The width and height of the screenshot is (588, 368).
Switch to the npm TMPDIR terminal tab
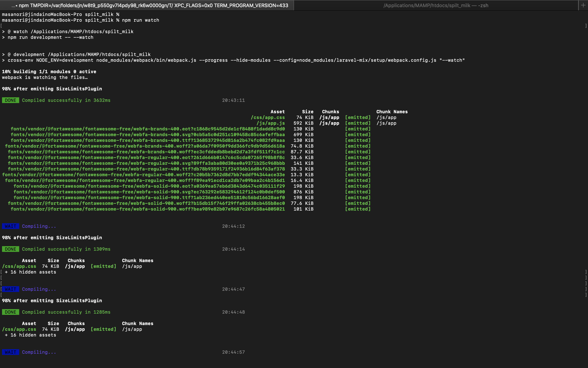click(x=147, y=5)
